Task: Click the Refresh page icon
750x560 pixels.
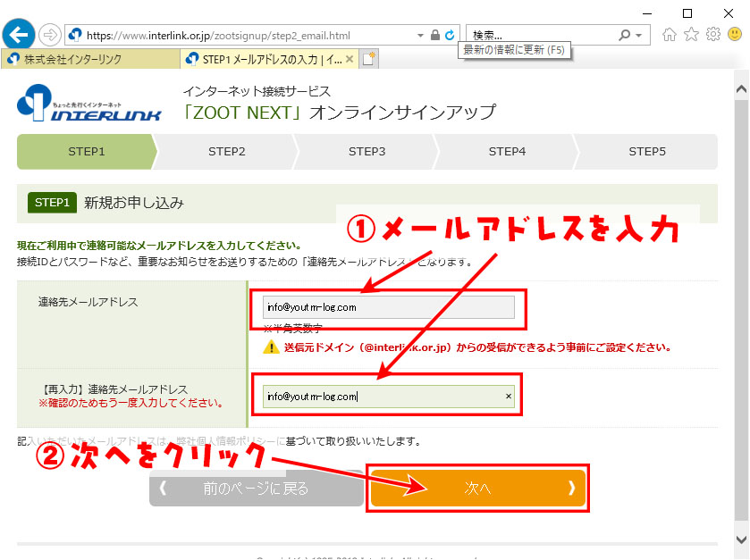Action: [450, 35]
